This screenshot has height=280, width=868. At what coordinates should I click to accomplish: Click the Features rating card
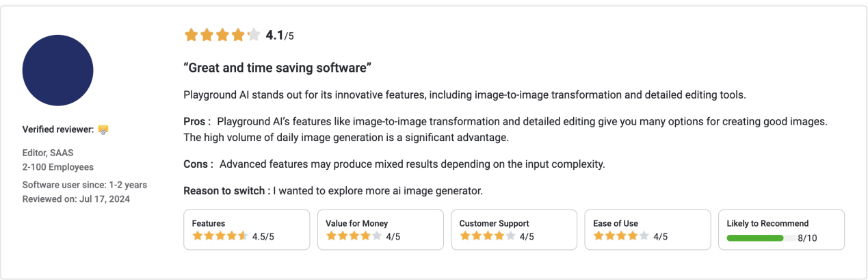pyautogui.click(x=246, y=229)
